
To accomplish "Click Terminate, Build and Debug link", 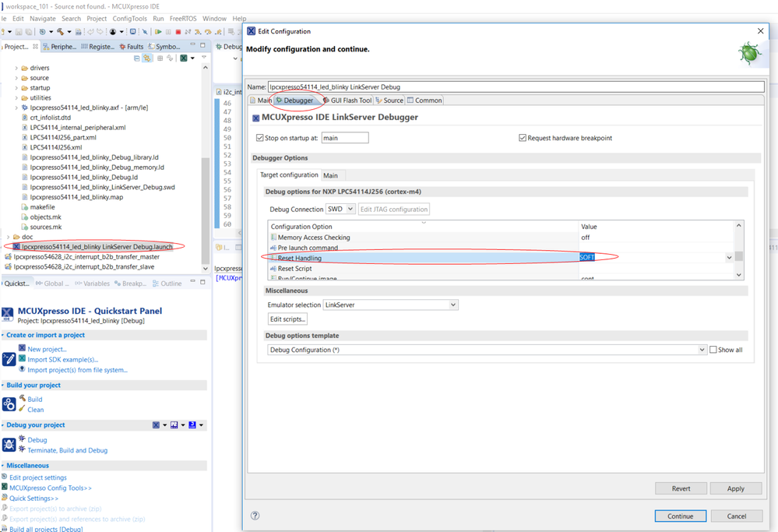I will [x=68, y=450].
